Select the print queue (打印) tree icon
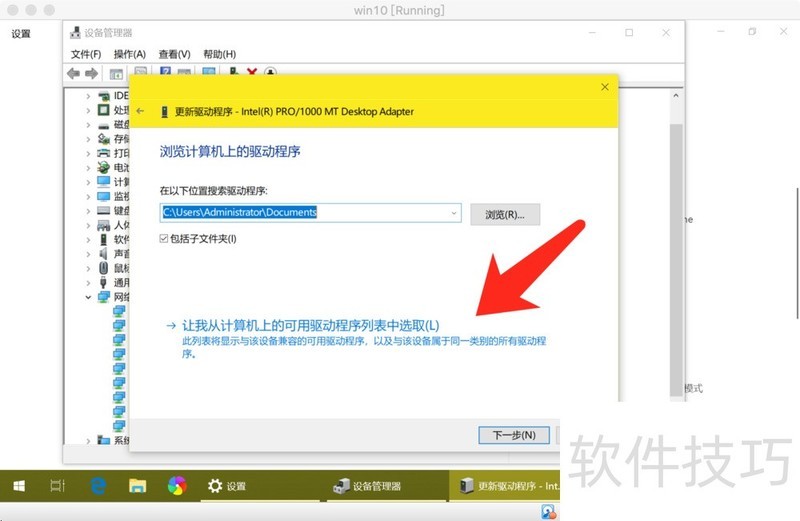 (x=104, y=153)
